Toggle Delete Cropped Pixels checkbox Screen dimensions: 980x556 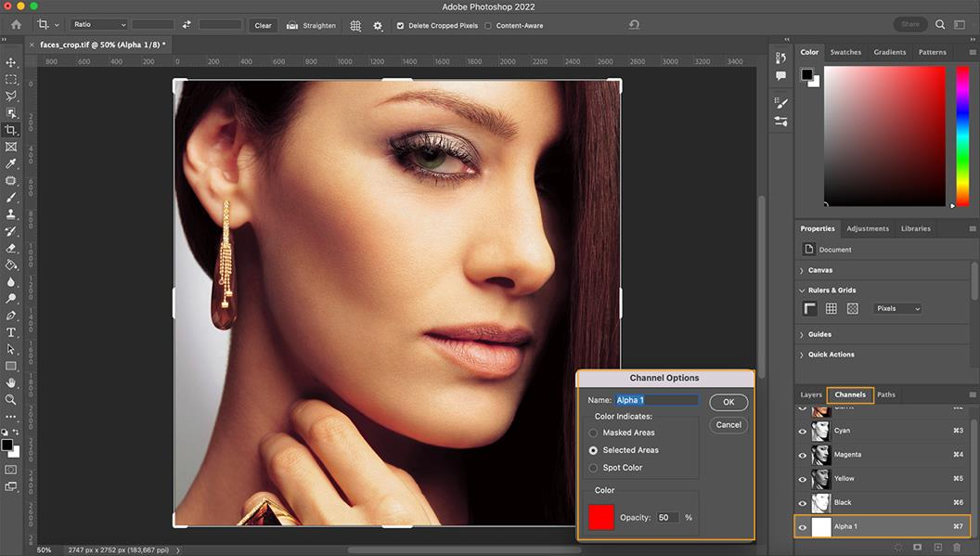(400, 26)
